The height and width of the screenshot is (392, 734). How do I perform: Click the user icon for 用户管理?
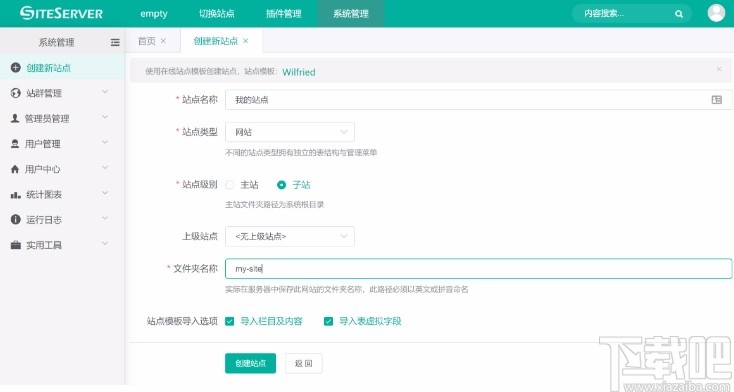[15, 144]
